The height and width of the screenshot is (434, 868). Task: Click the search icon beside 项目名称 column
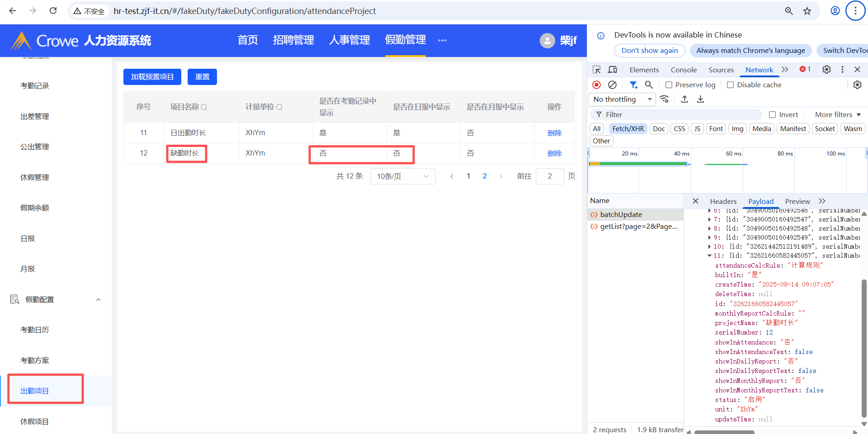[204, 107]
